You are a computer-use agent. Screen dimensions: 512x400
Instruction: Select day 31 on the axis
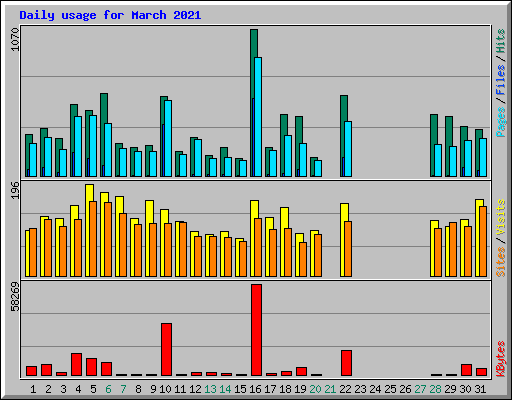pyautogui.click(x=480, y=389)
